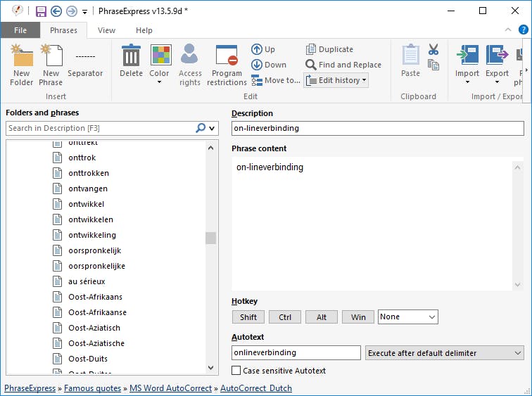Insert a Separator

point(85,65)
